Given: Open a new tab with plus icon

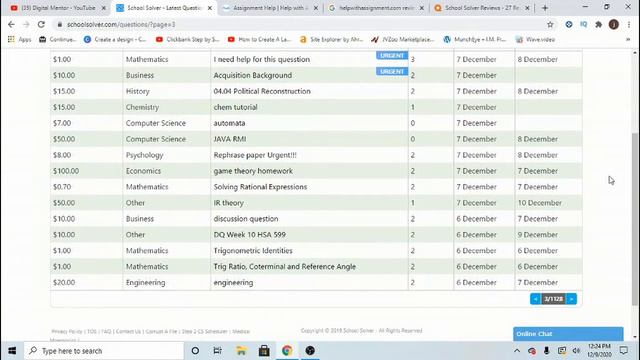Looking at the screenshot, I should point(545,8).
